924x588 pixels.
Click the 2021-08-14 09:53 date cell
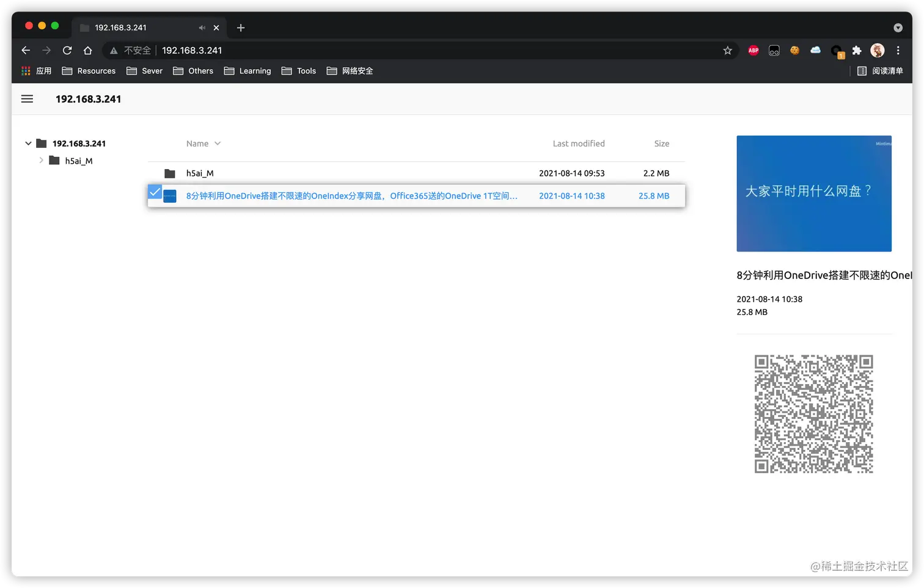pyautogui.click(x=572, y=173)
